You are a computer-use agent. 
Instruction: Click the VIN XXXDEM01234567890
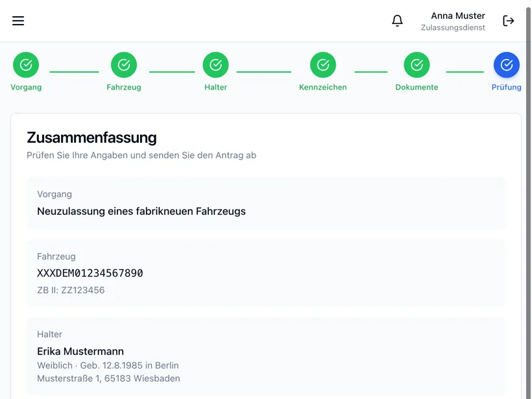click(90, 273)
